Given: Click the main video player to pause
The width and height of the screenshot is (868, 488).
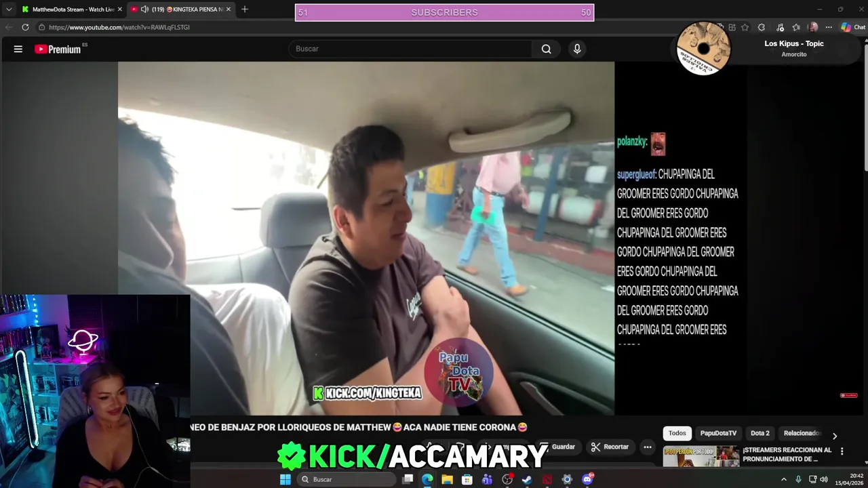Looking at the screenshot, I should pos(366,239).
